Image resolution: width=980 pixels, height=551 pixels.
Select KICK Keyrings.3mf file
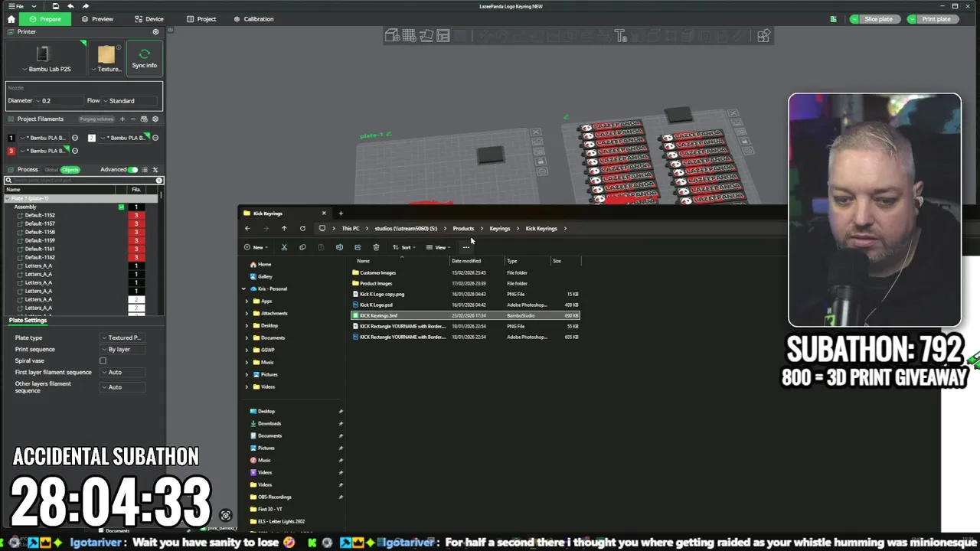(465, 315)
